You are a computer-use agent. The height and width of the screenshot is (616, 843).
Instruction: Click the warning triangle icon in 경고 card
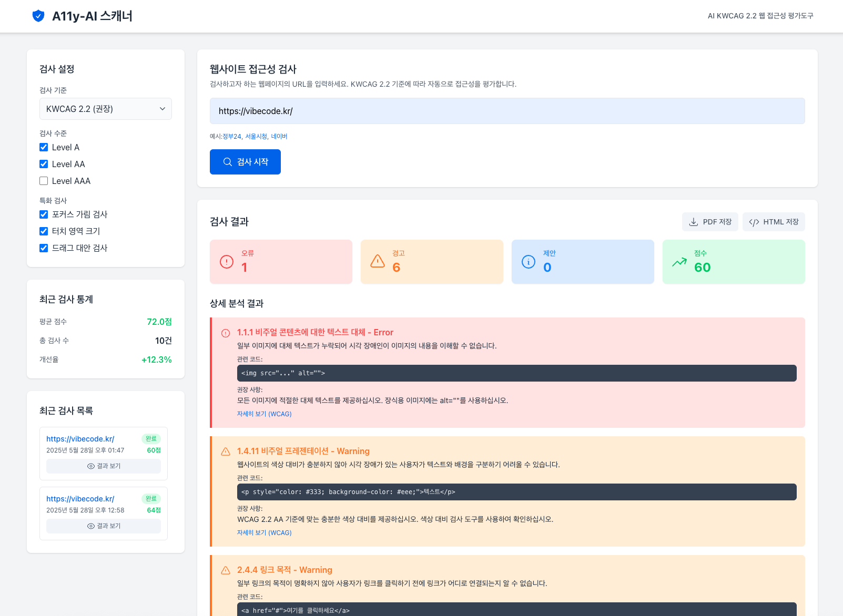click(378, 261)
